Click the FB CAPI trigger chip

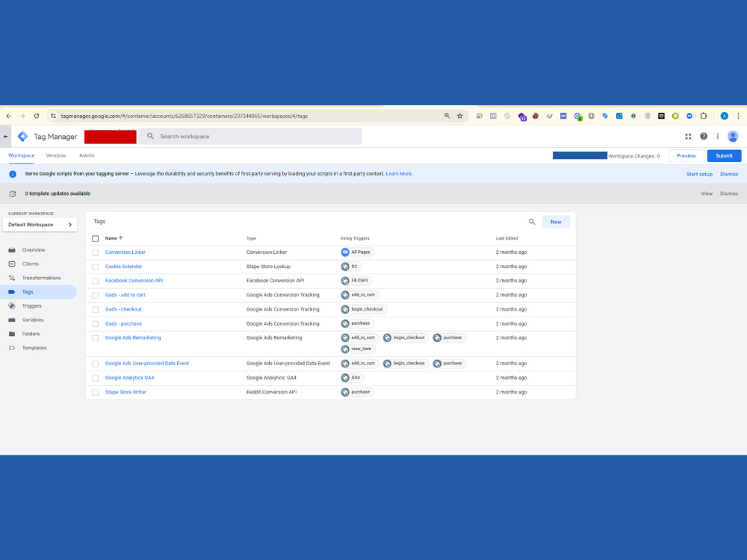coord(356,281)
